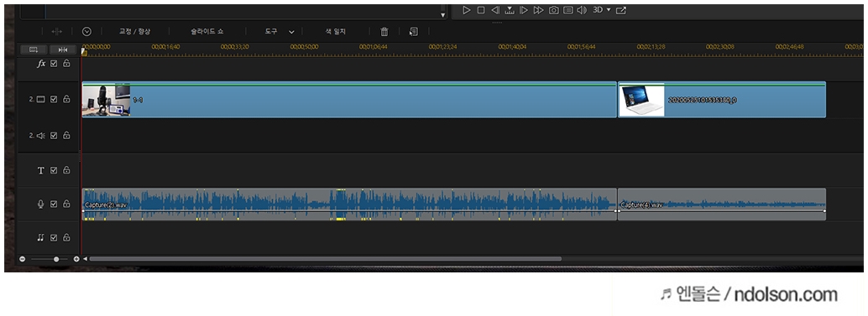Click the fast forward button
Viewport: 868px width, 316px height.
(538, 10)
